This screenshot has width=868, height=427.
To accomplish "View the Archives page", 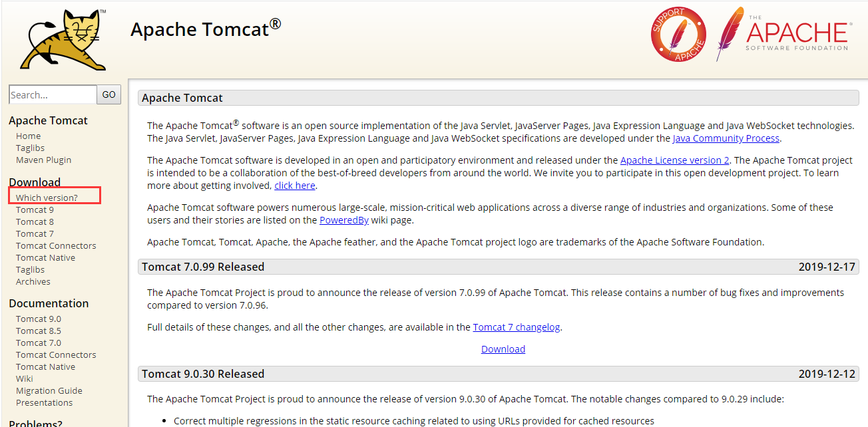I will (x=33, y=281).
